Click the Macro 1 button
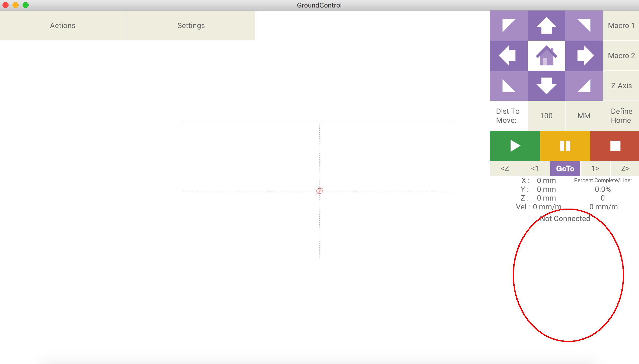The width and height of the screenshot is (639, 364). coord(621,25)
